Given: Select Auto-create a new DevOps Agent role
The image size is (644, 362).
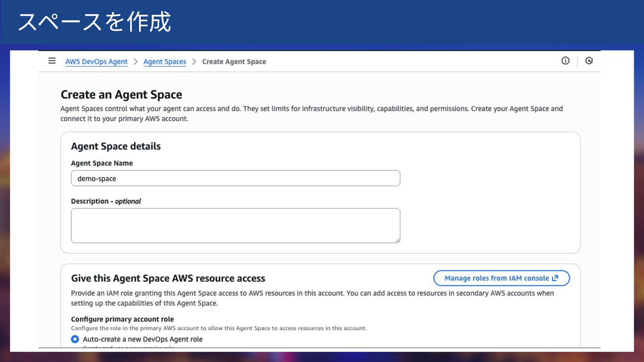Looking at the screenshot, I should click(75, 339).
